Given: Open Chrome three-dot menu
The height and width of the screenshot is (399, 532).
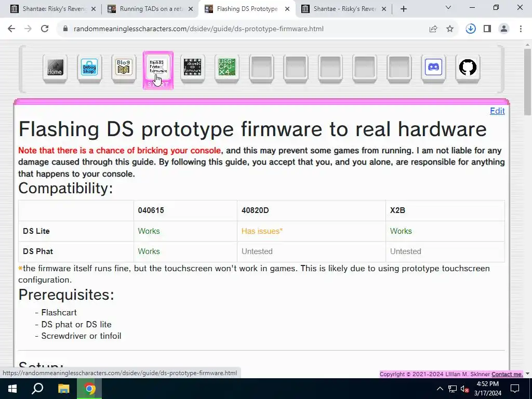Looking at the screenshot, I should (521, 29).
